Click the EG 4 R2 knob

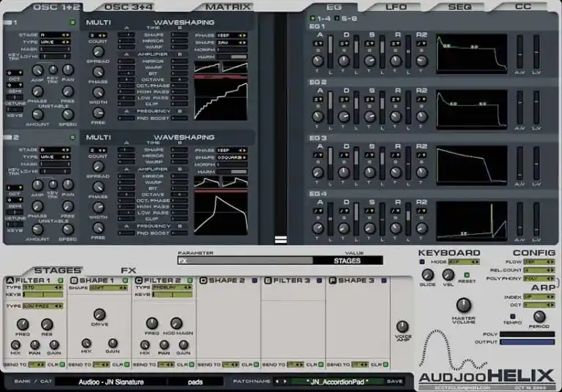(x=421, y=228)
